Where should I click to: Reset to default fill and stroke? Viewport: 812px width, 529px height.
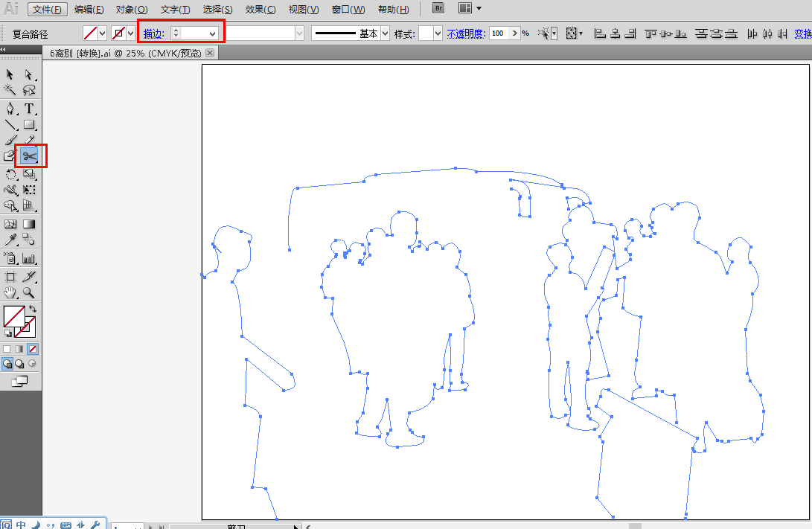pyautogui.click(x=7, y=333)
